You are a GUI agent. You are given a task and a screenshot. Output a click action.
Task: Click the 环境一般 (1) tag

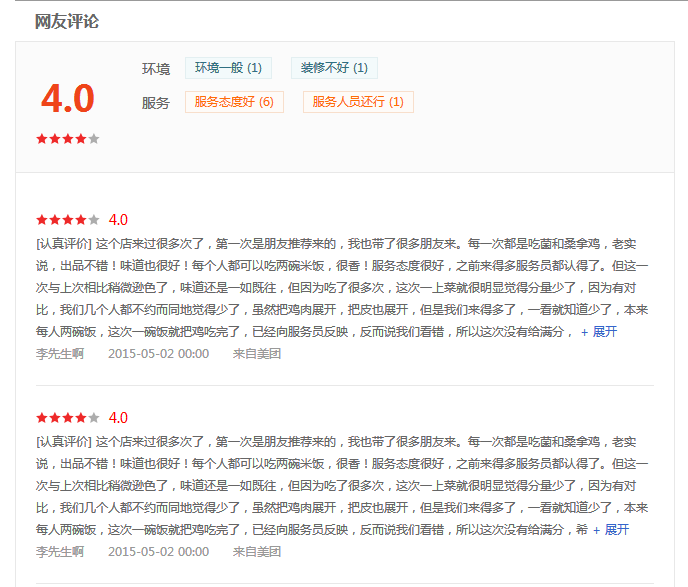coord(228,68)
